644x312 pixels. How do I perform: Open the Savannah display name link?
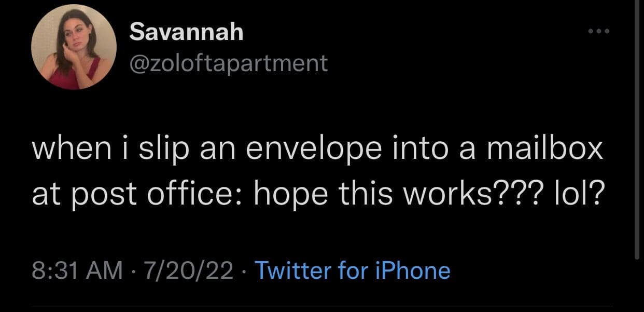(186, 32)
